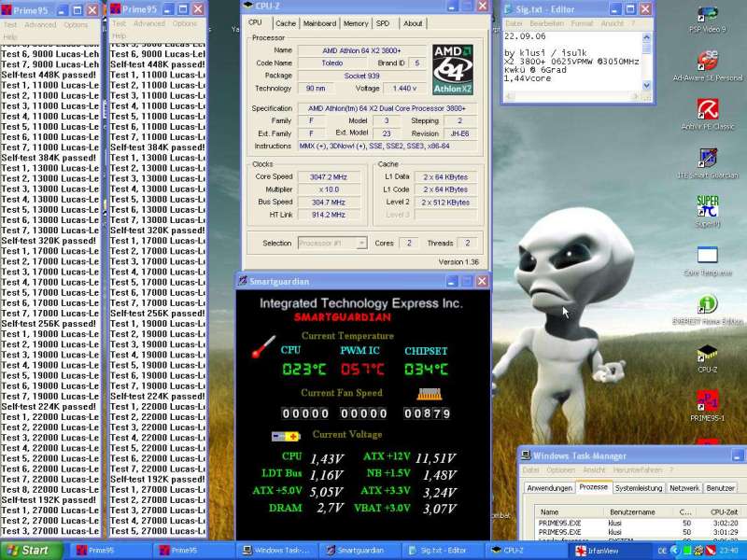Launch Ad-Aware SE Personal from the desktop
Viewport: 747px width, 560px height.
click(x=708, y=65)
